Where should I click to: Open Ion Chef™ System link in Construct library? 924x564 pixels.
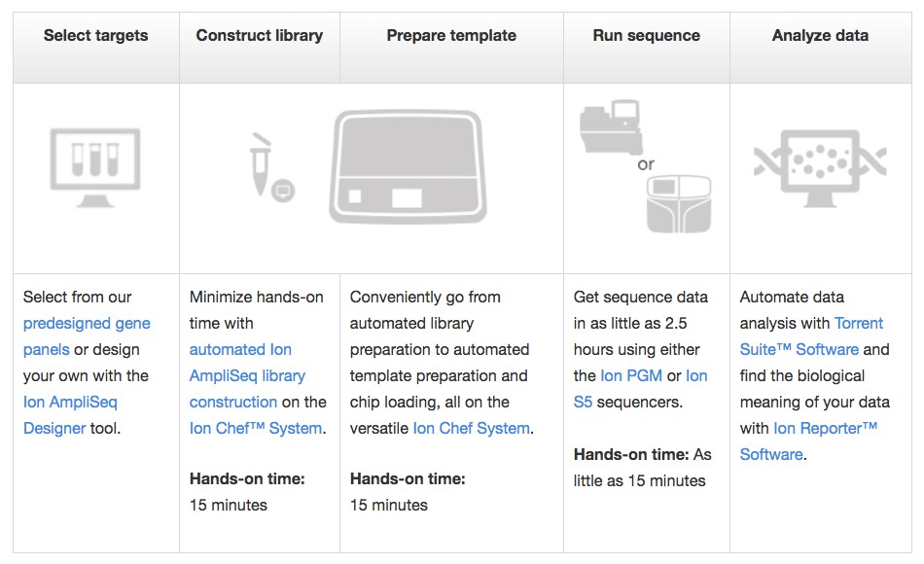[x=255, y=428]
